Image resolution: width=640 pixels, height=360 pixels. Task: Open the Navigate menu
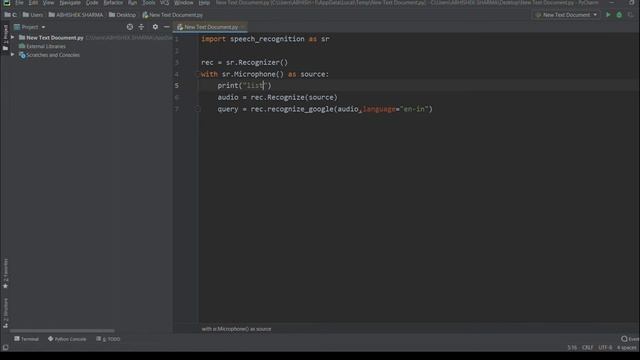pyautogui.click(x=70, y=3)
